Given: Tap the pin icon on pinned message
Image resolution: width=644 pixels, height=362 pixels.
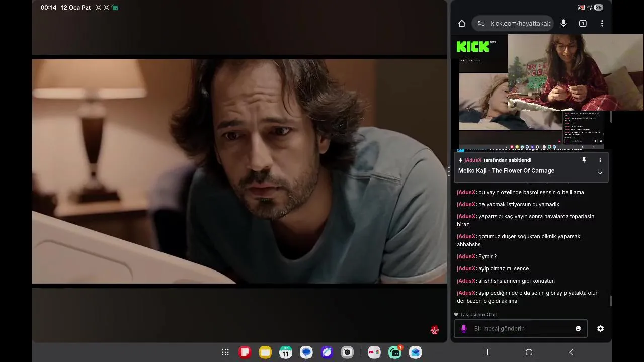Looking at the screenshot, I should (584, 160).
